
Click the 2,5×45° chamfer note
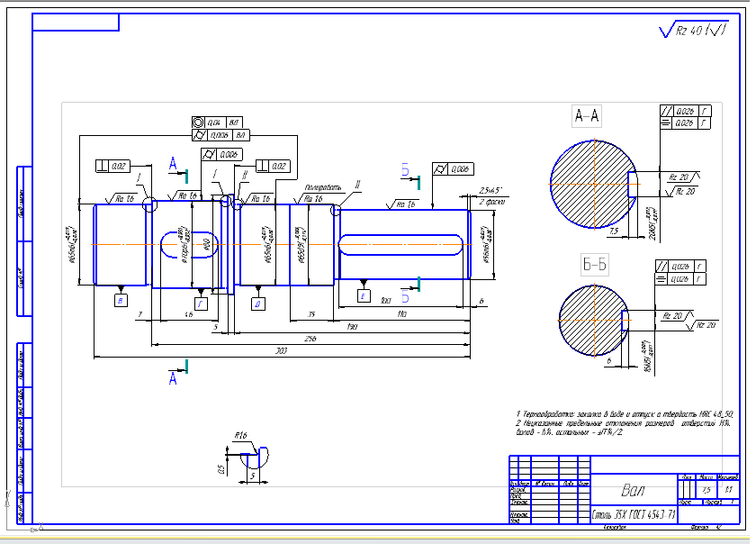pos(491,191)
